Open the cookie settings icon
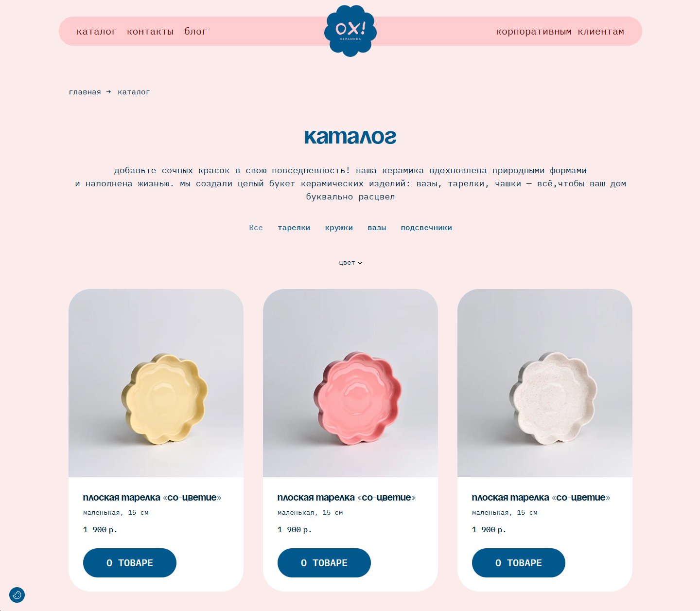Screen dimensions: 700x611 tap(17, 595)
